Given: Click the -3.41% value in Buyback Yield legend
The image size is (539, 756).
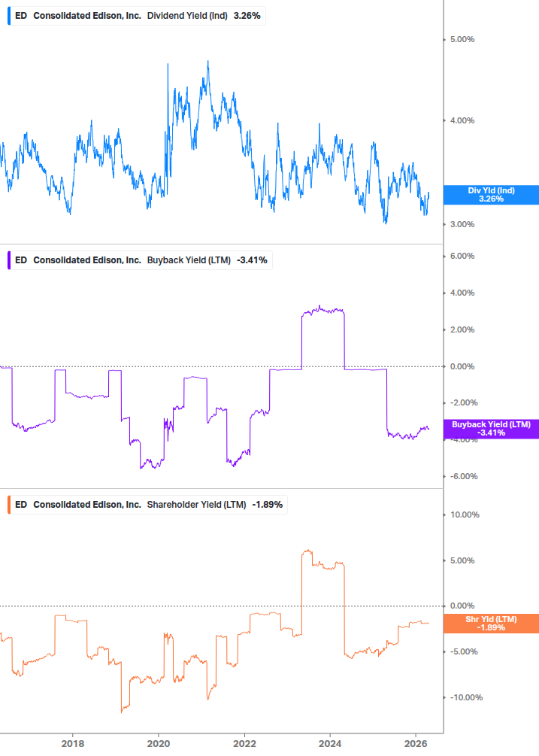Looking at the screenshot, I should [x=252, y=260].
